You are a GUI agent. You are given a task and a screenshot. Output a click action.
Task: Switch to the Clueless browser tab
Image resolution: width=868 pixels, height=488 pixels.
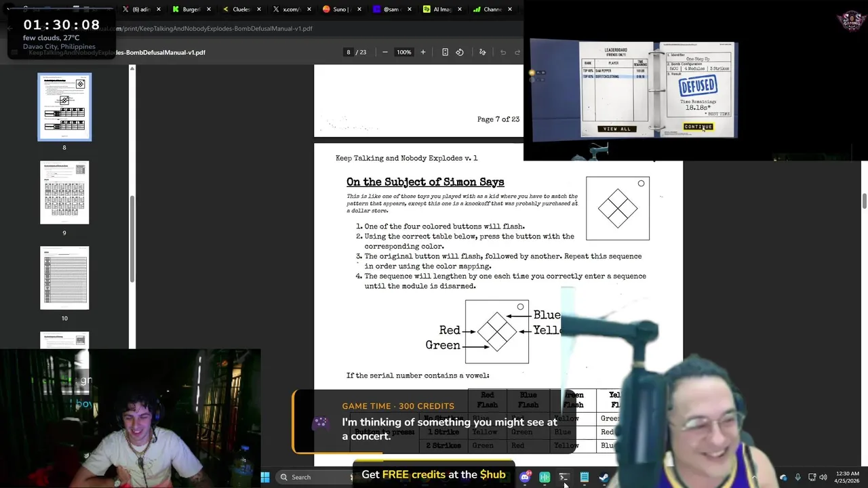click(x=242, y=9)
